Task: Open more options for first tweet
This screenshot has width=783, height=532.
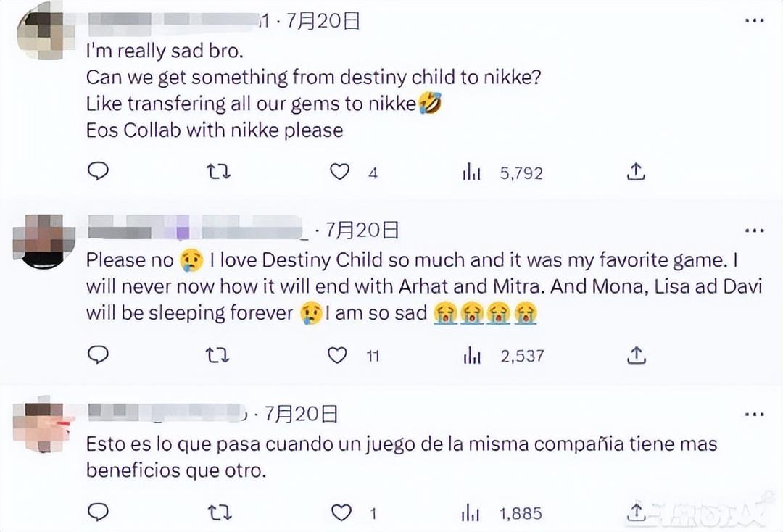Action: coord(755,20)
